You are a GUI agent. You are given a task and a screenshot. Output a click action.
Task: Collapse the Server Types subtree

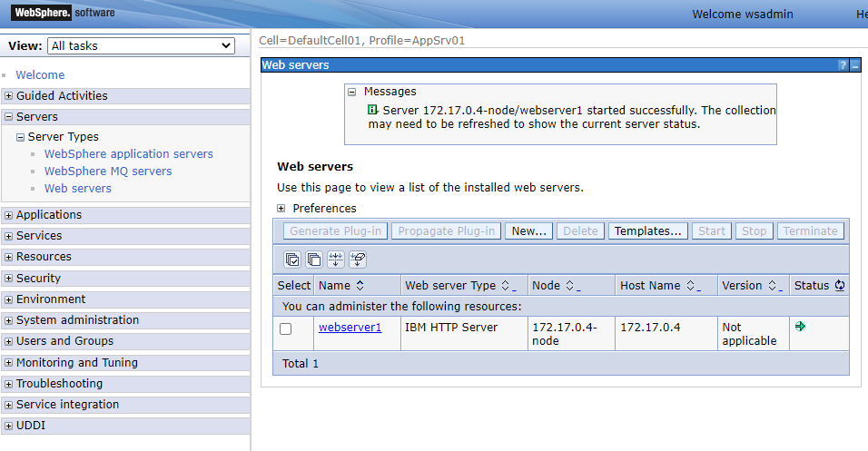click(x=21, y=137)
